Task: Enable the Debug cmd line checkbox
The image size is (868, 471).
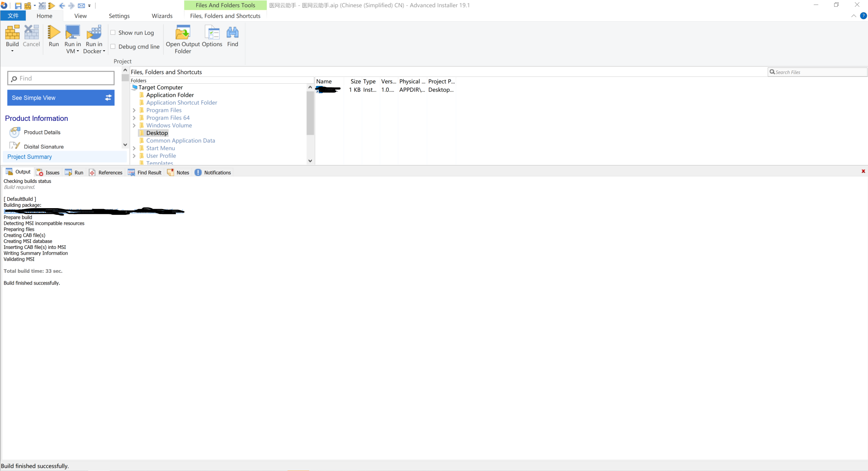Action: tap(113, 46)
